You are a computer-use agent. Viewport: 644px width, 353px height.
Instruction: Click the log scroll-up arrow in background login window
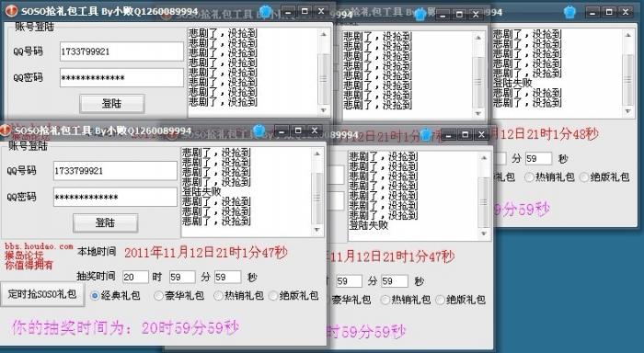pyautogui.click(x=324, y=34)
